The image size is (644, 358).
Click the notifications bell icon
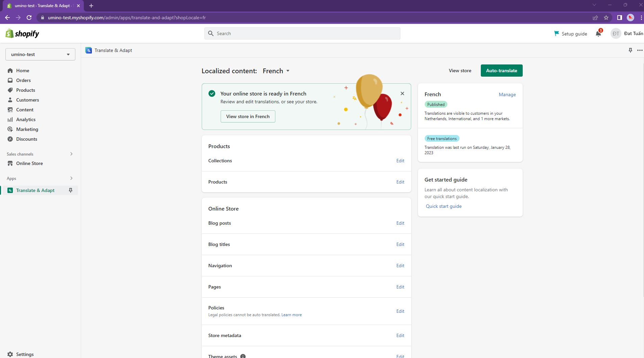click(x=598, y=33)
